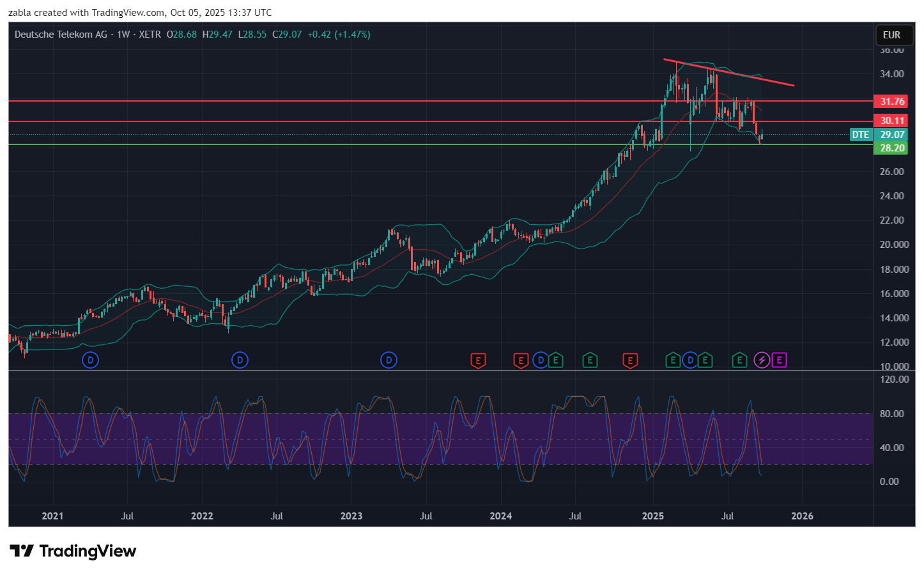The height and width of the screenshot is (575, 924).
Task: Open the EUR currency selector
Action: (x=891, y=35)
